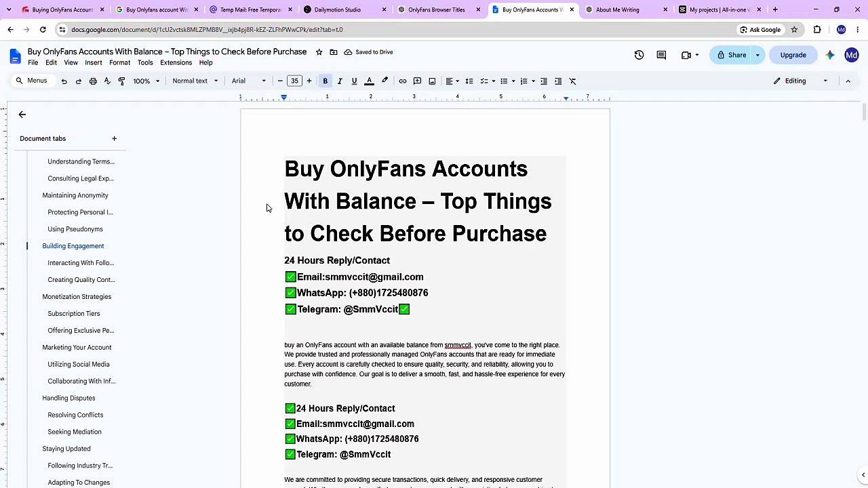Toggle italic formatting
Viewport: 868px width, 488px height.
click(x=340, y=81)
